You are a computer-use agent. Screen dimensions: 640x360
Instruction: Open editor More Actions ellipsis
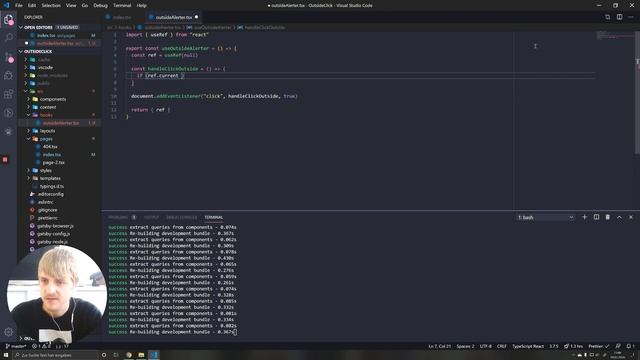coord(631,17)
